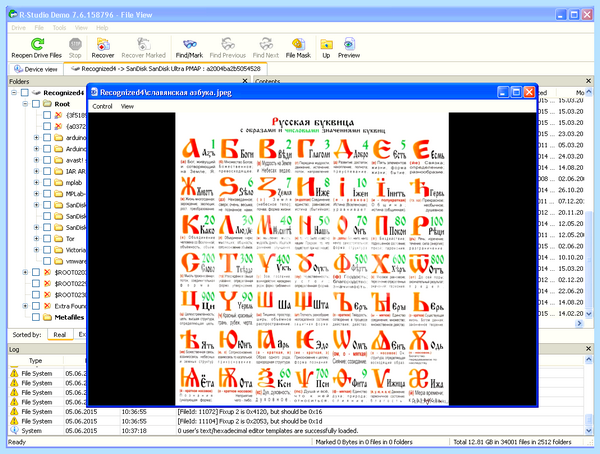Click the Recover toolbar icon

103,44
